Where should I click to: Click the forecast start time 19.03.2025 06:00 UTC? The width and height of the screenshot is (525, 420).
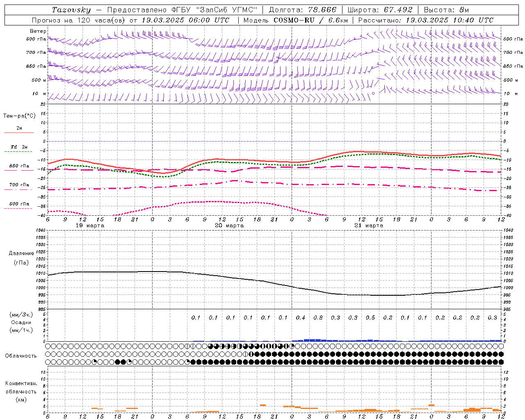point(185,20)
